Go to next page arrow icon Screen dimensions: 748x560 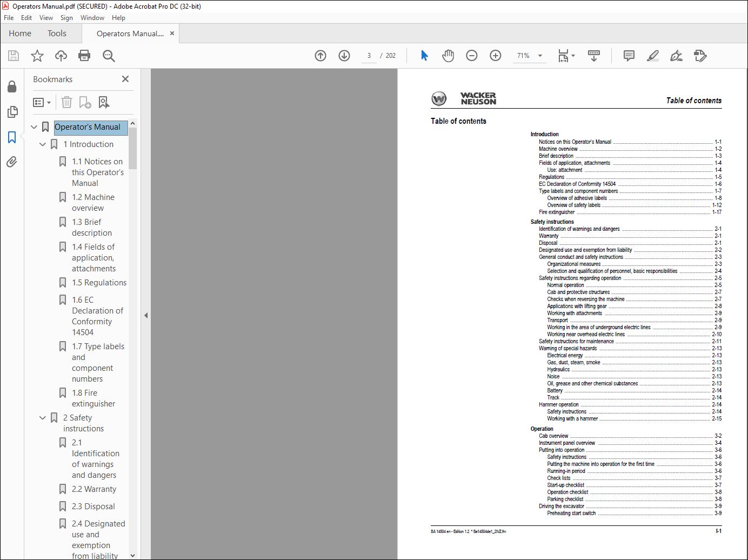[344, 56]
